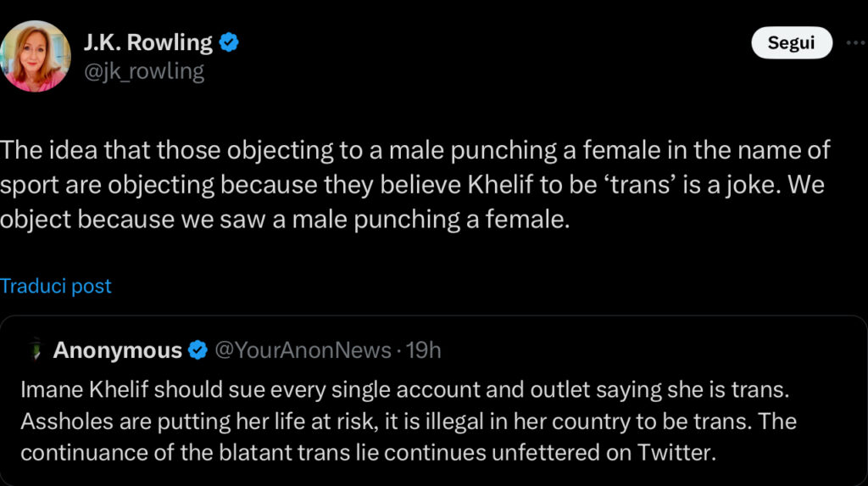Click the Anonymous account's small avatar icon
This screenshot has width=868, height=486.
click(35, 349)
